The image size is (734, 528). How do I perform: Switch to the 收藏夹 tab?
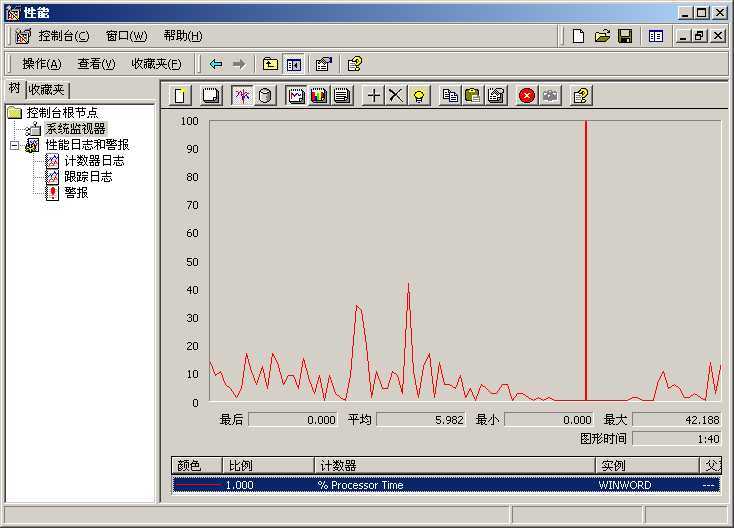coord(46,89)
